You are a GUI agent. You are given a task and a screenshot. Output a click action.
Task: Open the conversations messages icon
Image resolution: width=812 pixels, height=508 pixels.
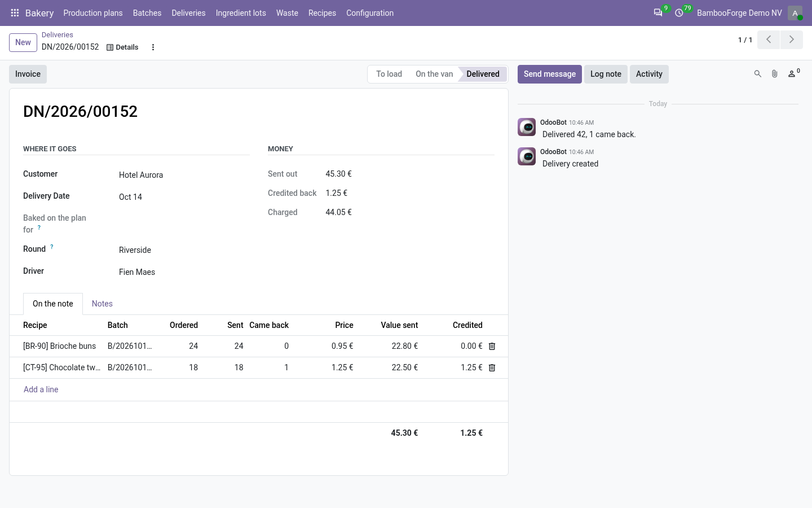[x=658, y=13]
